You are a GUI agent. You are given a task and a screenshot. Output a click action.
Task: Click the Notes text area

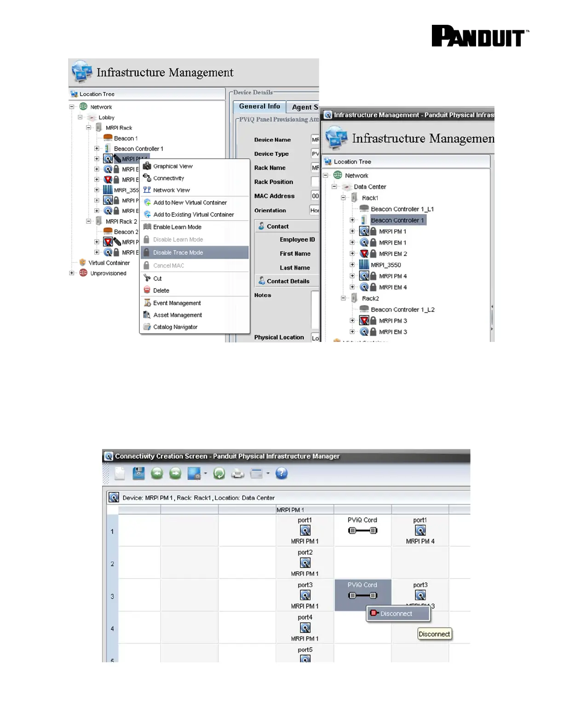pos(315,310)
